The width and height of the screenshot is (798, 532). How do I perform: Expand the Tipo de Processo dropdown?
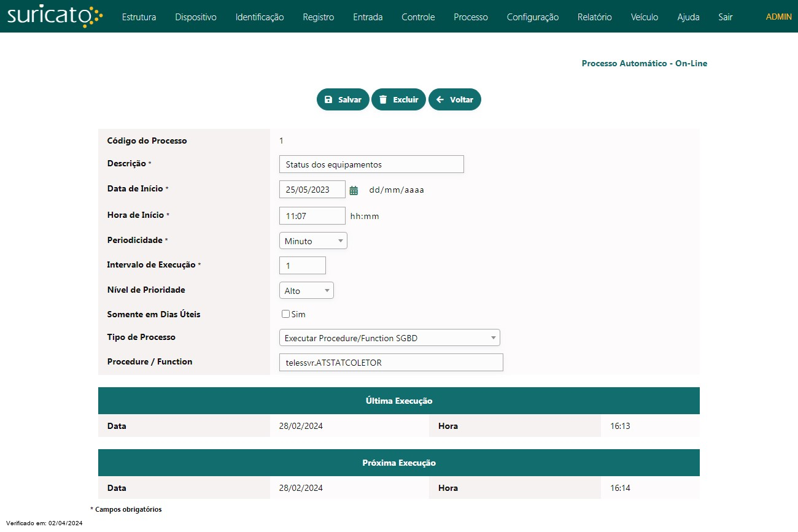(389, 338)
